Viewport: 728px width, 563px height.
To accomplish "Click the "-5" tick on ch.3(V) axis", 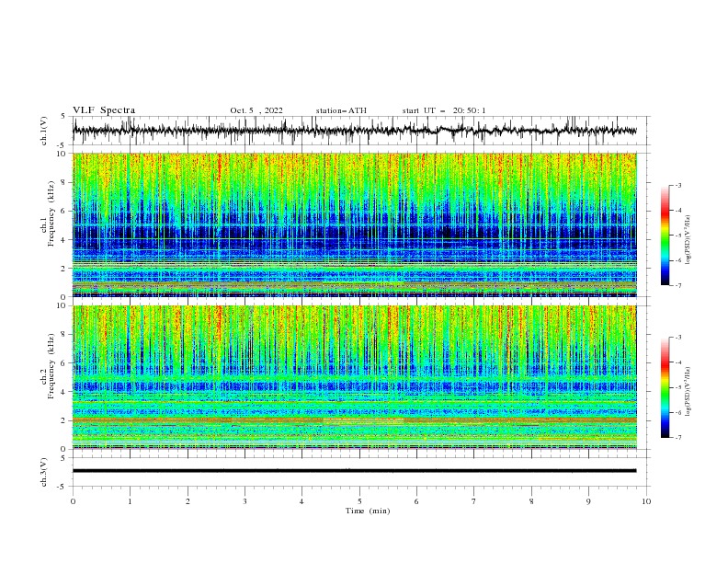I will (x=63, y=487).
